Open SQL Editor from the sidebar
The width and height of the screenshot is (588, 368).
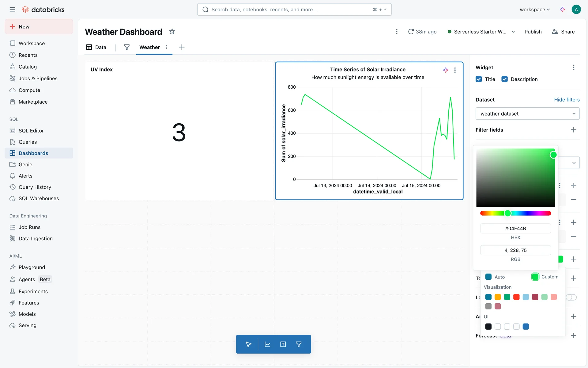31,131
